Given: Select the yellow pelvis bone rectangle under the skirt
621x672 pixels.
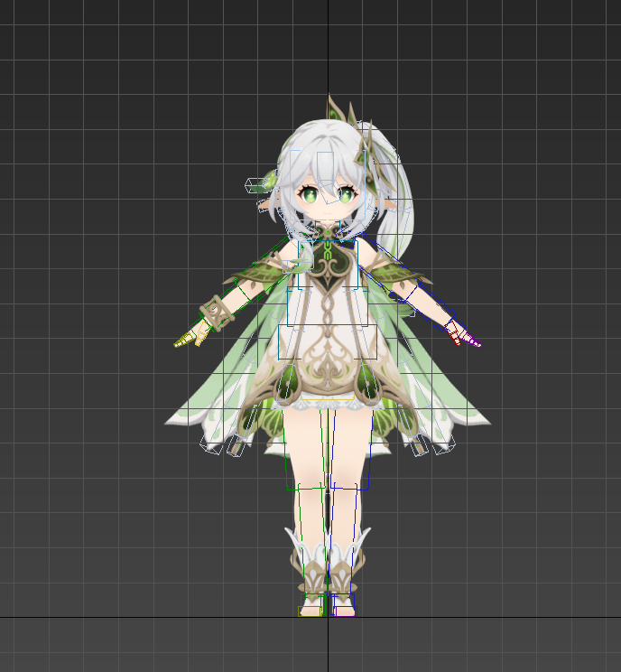Looking at the screenshot, I should point(328,396).
